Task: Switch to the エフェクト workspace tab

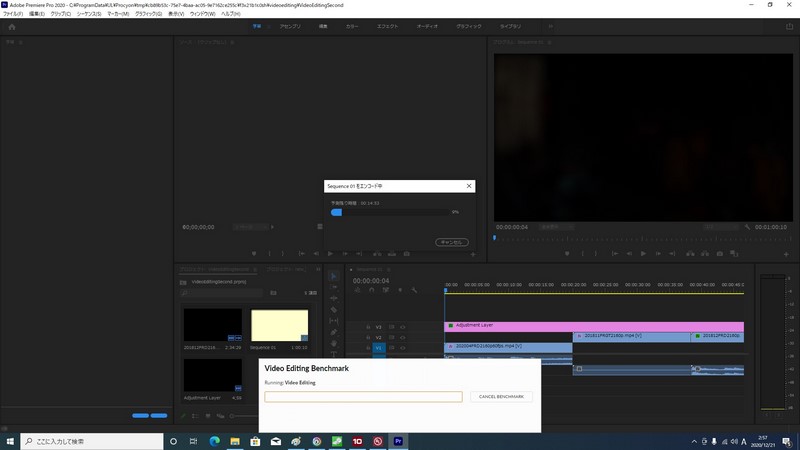Action: pos(387,27)
